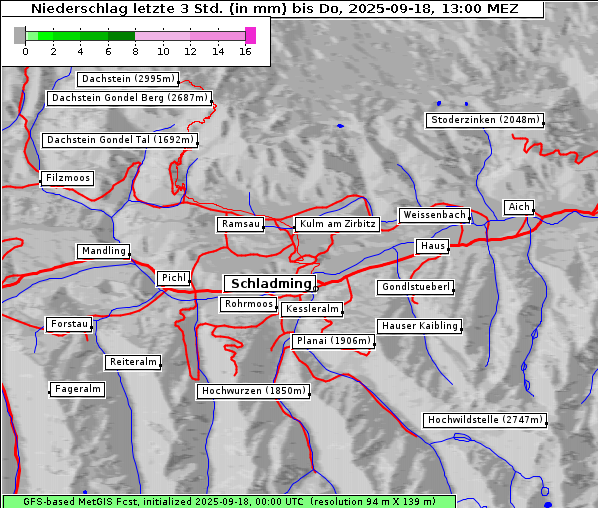Screen dimensions: 598x508
Task: Click the Weissenbach location label
Action: 434,215
